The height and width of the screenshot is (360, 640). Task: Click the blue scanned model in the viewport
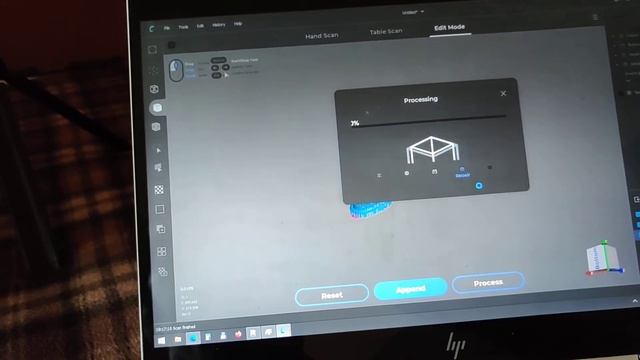click(x=370, y=209)
